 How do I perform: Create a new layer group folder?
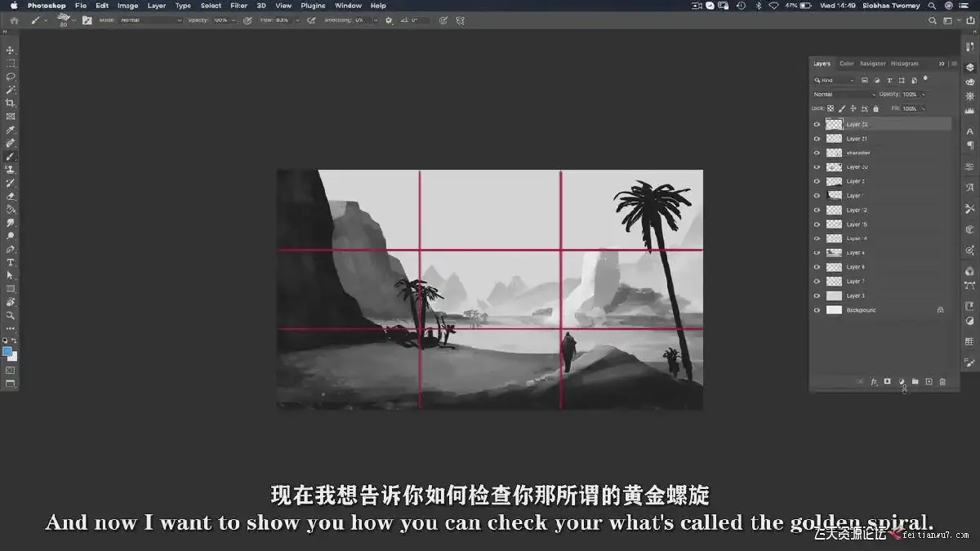(915, 382)
